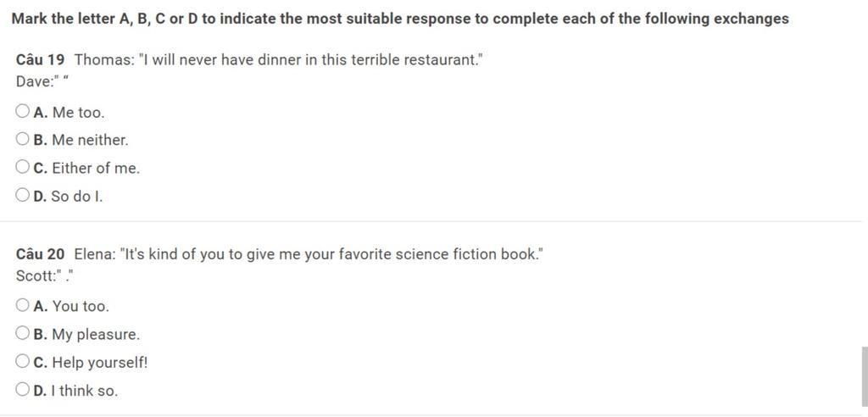
Task: Pick radio C next to 'Help yourself!'
Action: (22, 362)
